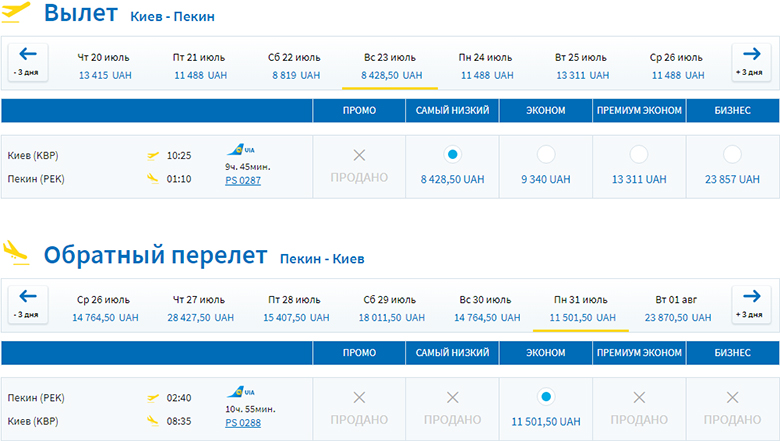
Task: Select the 23 857 UAH Бизнес fare
Action: point(732,154)
